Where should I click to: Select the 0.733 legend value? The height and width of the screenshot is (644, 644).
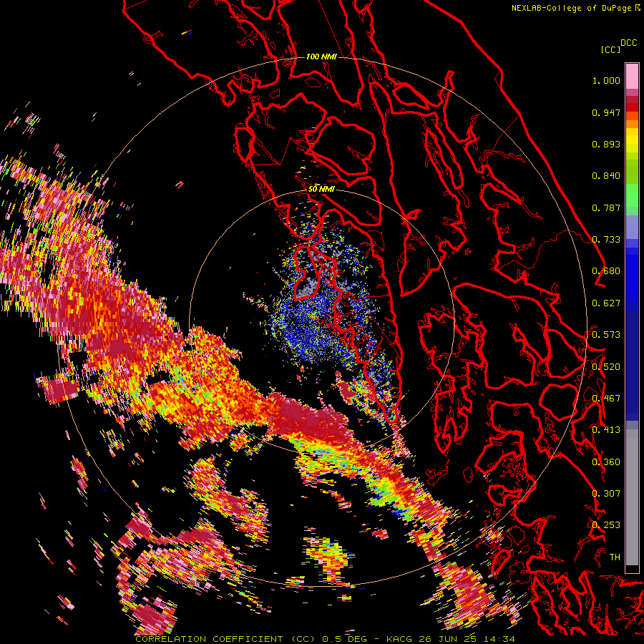point(606,239)
